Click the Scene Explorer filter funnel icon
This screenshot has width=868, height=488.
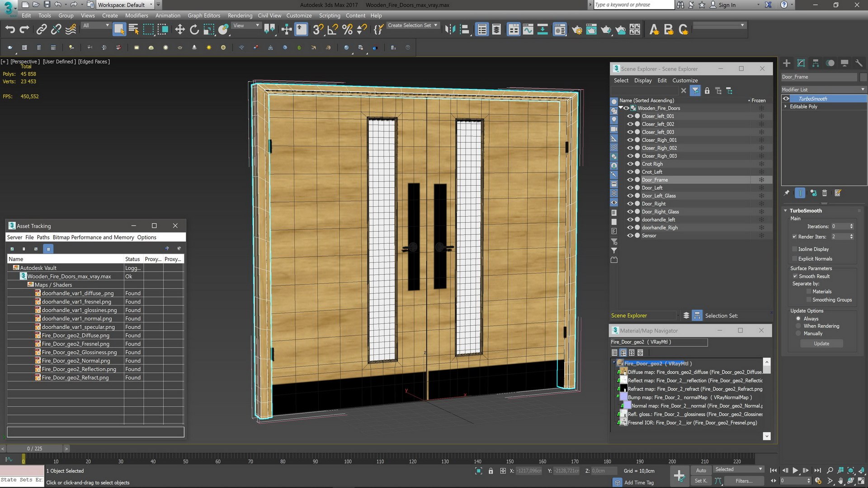[695, 91]
